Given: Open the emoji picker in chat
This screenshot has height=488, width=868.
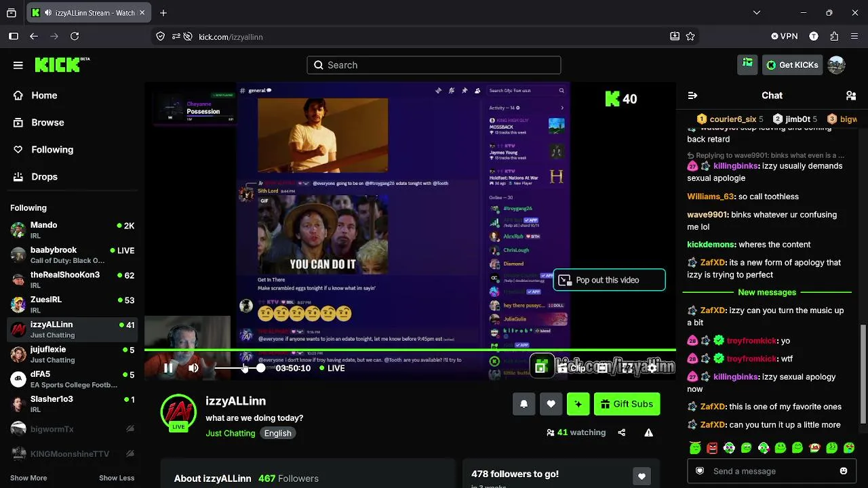Looking at the screenshot, I should click(844, 471).
